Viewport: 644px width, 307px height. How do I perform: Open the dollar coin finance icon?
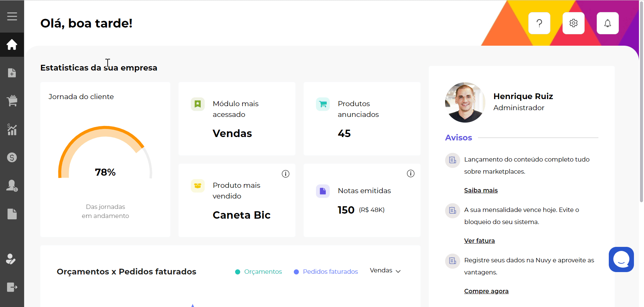pyautogui.click(x=12, y=158)
